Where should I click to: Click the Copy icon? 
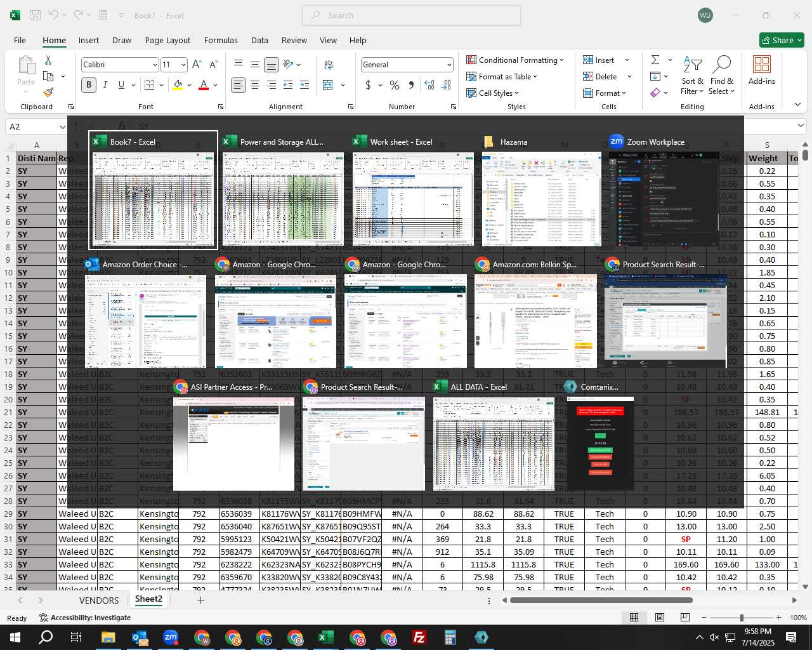pos(48,76)
